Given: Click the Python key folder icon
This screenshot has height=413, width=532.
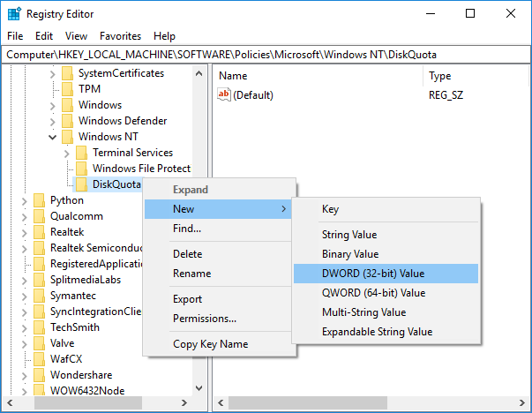Looking at the screenshot, I should (x=39, y=200).
